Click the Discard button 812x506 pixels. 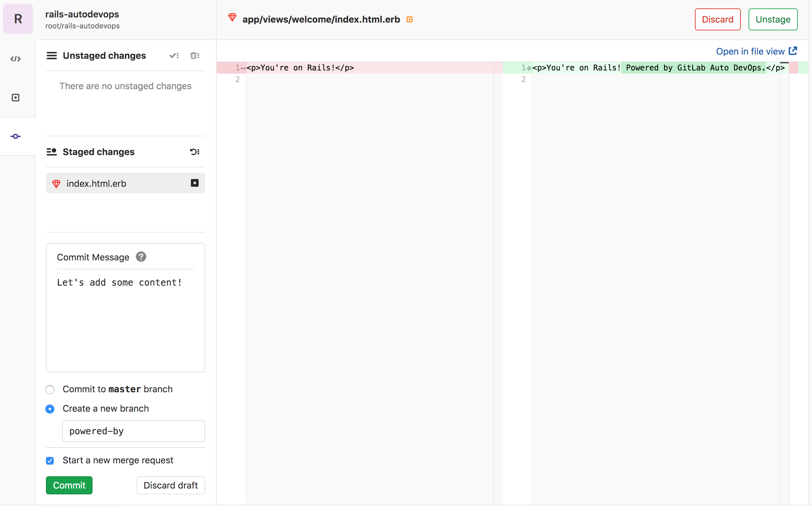click(x=718, y=19)
